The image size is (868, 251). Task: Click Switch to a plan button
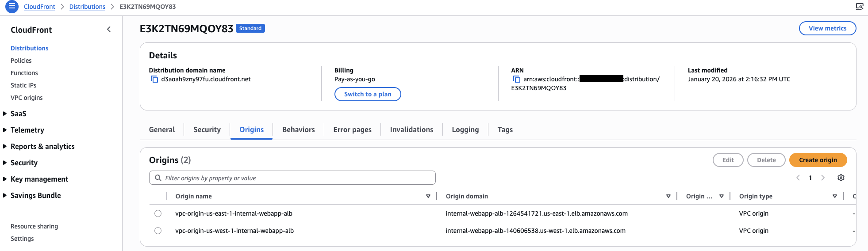click(367, 94)
